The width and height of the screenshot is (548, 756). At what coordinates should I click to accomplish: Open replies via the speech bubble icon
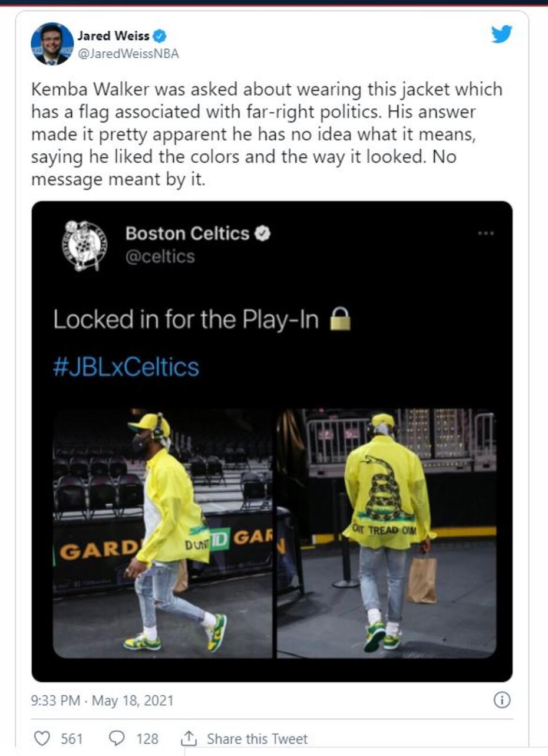(117, 738)
